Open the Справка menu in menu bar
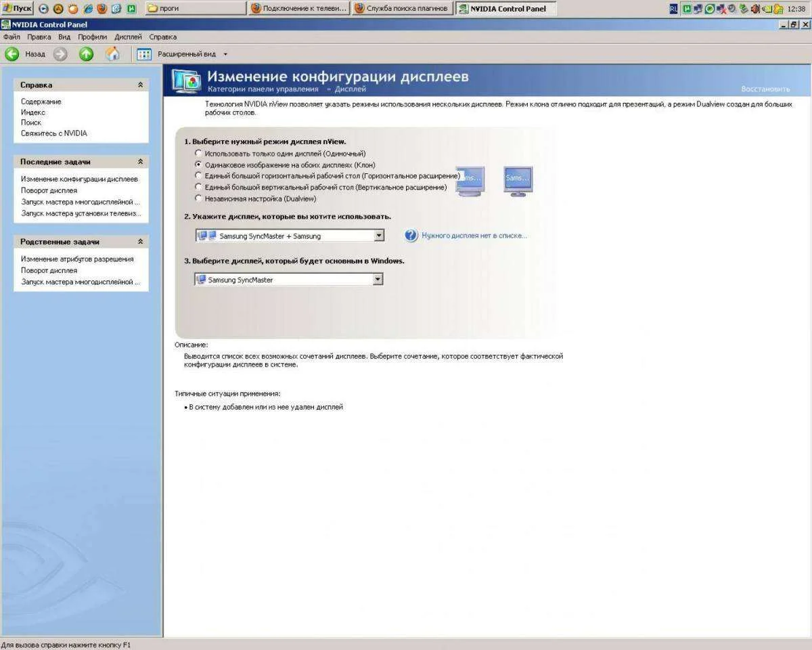812x650 pixels. pyautogui.click(x=163, y=37)
